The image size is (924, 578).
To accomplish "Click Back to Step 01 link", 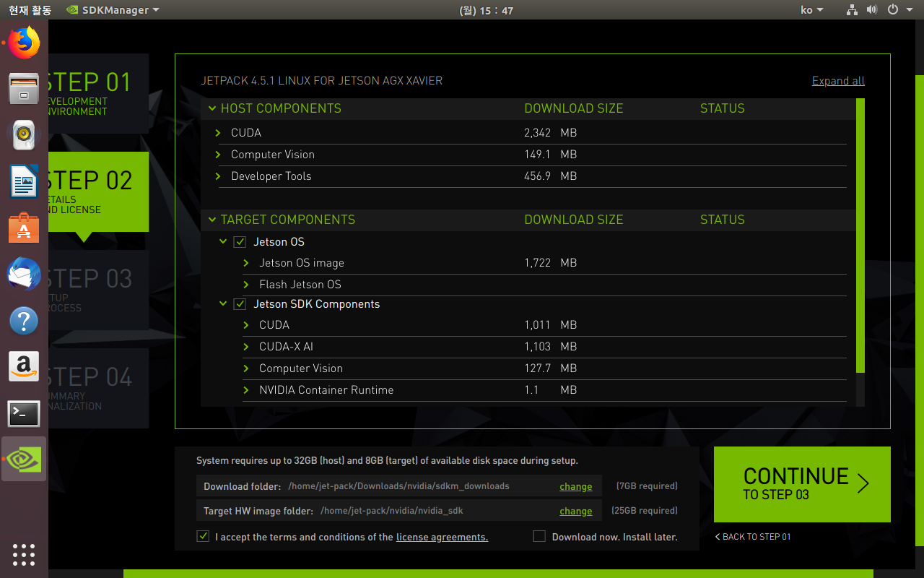I will 753,537.
